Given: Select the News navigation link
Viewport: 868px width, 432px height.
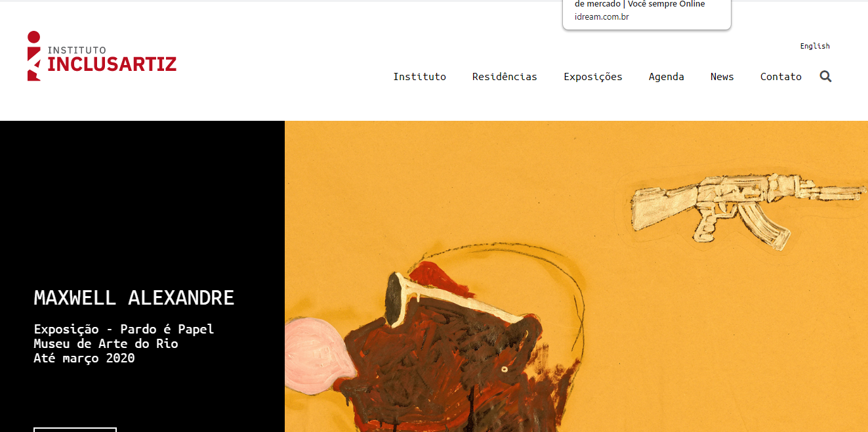Looking at the screenshot, I should click(x=722, y=77).
